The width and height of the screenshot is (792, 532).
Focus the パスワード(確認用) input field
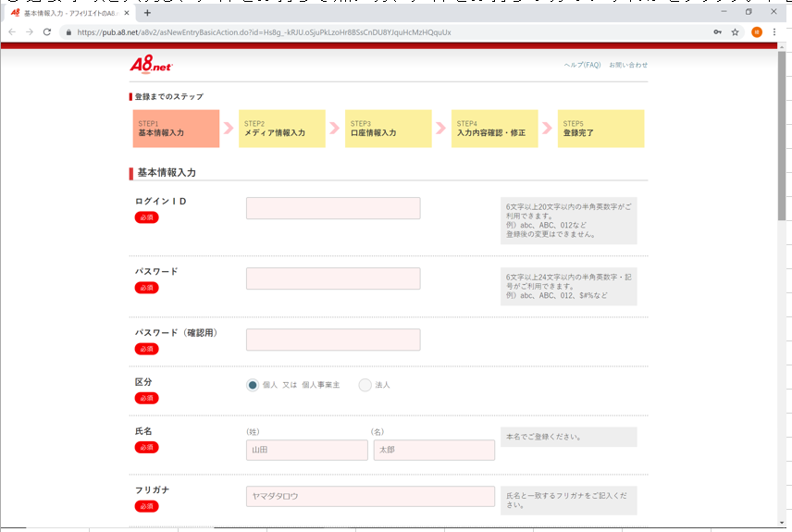pyautogui.click(x=333, y=340)
